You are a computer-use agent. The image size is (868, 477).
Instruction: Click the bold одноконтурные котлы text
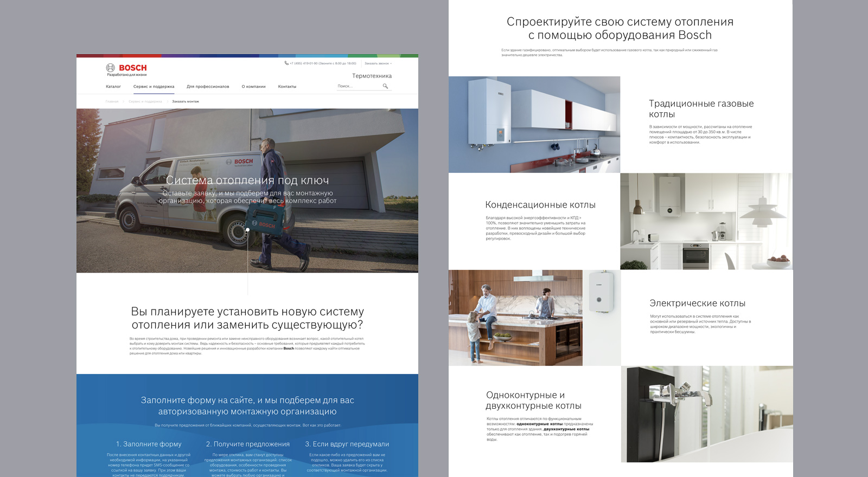540,424
